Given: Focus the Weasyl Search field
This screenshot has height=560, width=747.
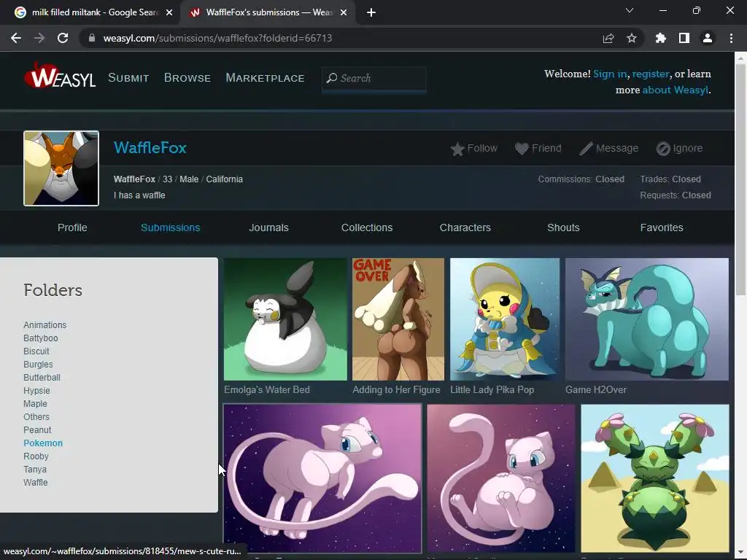Looking at the screenshot, I should 374,79.
